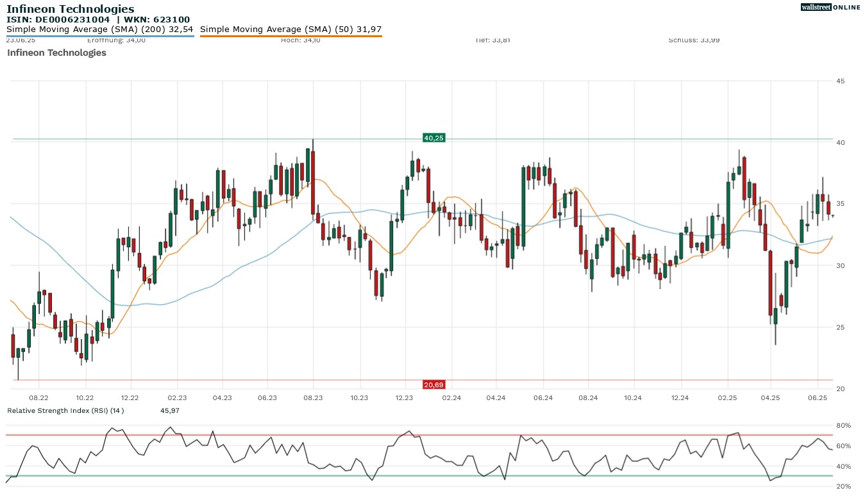
Task: Click the 10.22 date axis label
Action: [x=85, y=398]
